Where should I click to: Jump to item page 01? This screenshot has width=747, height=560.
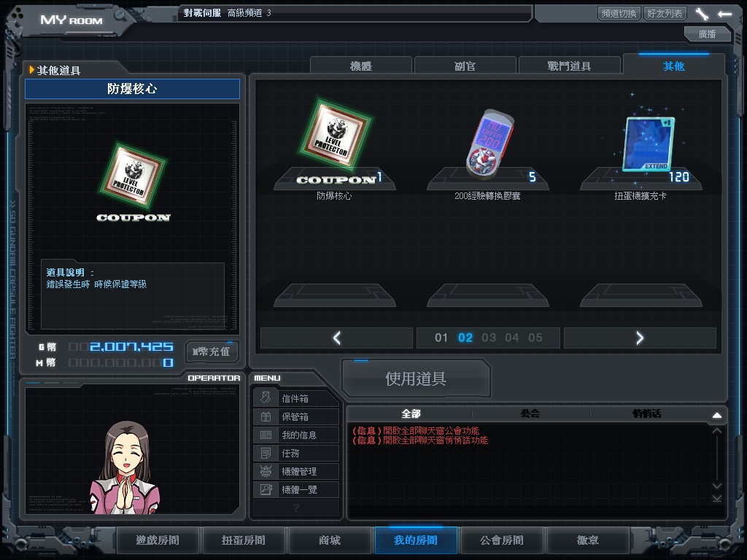click(441, 338)
